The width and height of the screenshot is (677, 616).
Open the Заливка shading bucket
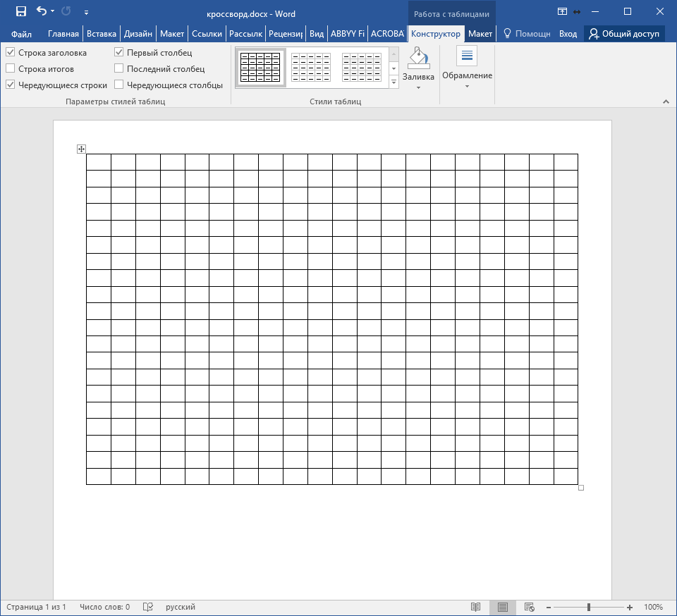(418, 58)
